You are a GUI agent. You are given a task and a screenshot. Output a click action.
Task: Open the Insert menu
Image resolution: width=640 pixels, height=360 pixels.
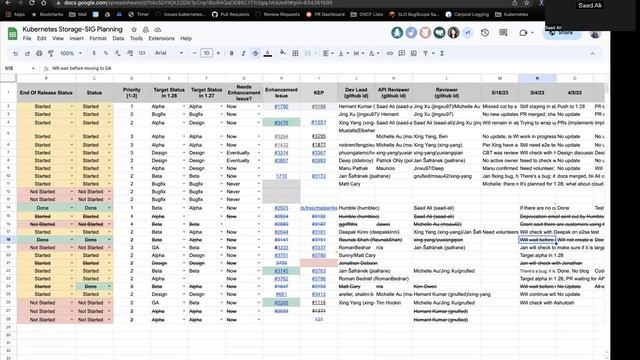tap(76, 38)
